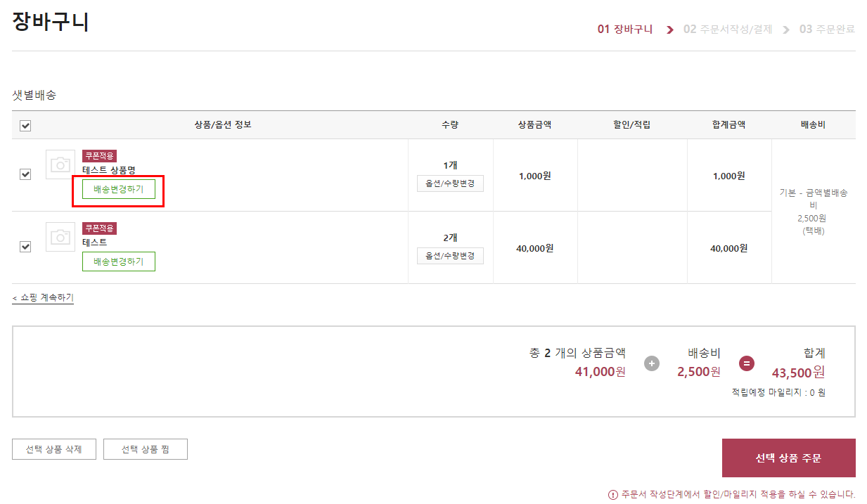Follow the 쇼핑 계속하기 link

pyautogui.click(x=43, y=298)
